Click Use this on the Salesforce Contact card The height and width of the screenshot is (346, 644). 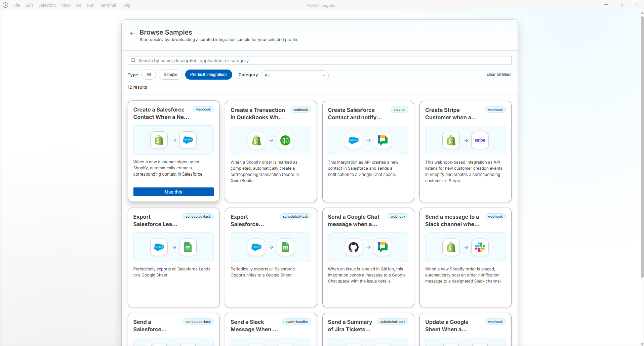pyautogui.click(x=173, y=192)
